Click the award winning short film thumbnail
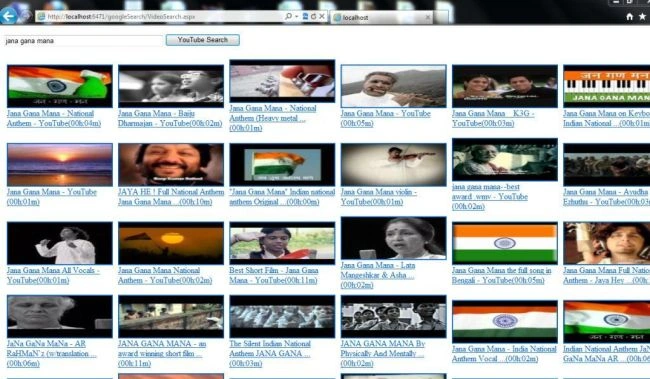 (x=171, y=316)
